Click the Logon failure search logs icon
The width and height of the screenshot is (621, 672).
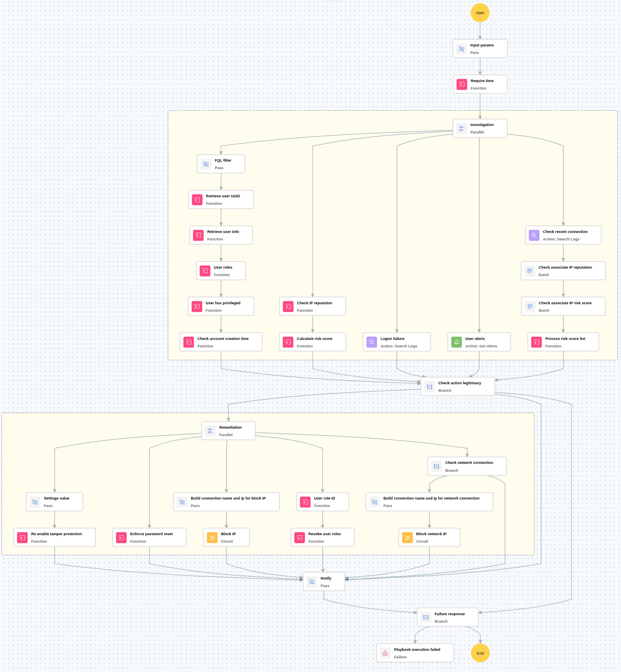coord(372,342)
